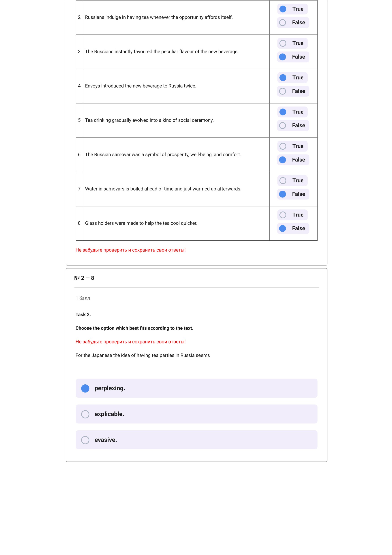The width and height of the screenshot is (392, 555).
Task: Select False for statement 2 about tea
Action: [x=293, y=22]
